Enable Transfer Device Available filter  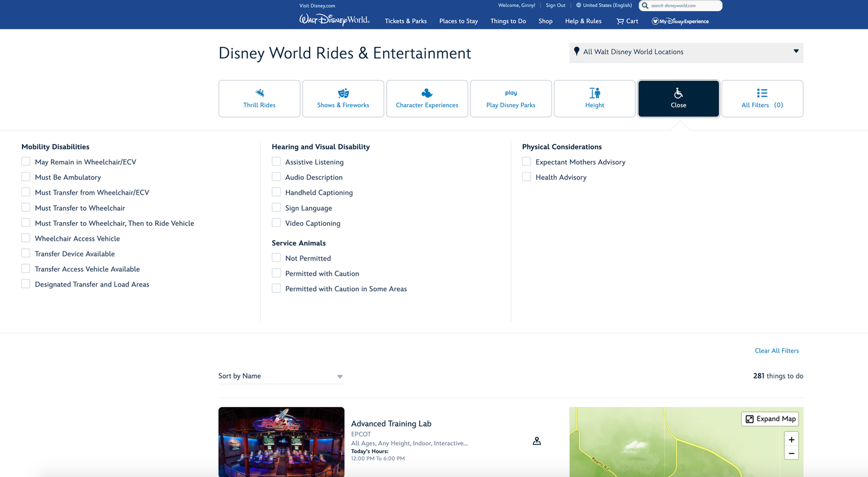[x=26, y=253]
